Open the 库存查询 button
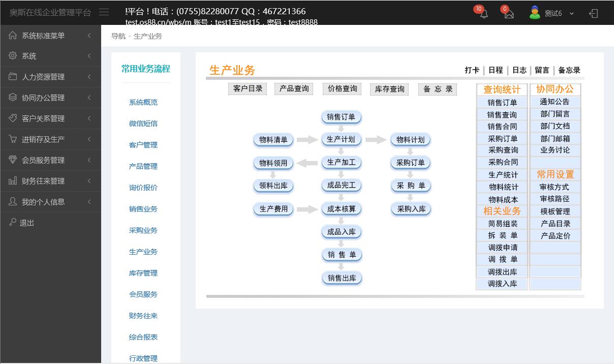The height and width of the screenshot is (364, 614). click(390, 89)
